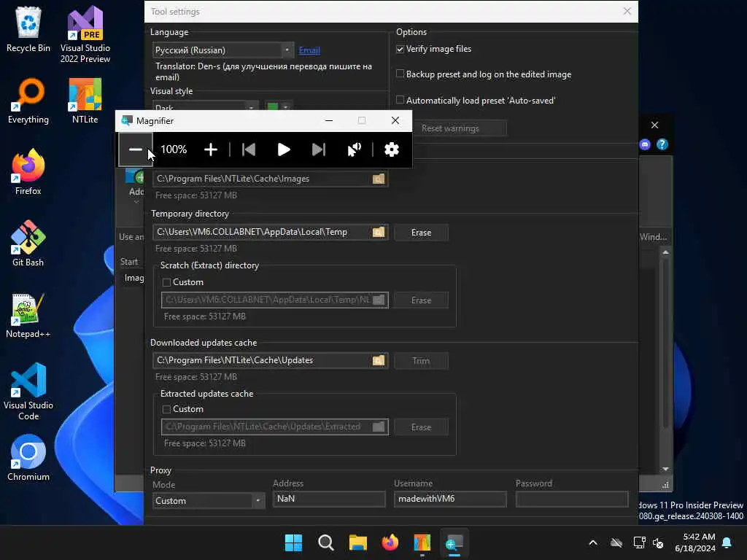Image resolution: width=747 pixels, height=560 pixels.
Task: Activate Magnifier read-from-here cursor icon
Action: click(x=354, y=149)
